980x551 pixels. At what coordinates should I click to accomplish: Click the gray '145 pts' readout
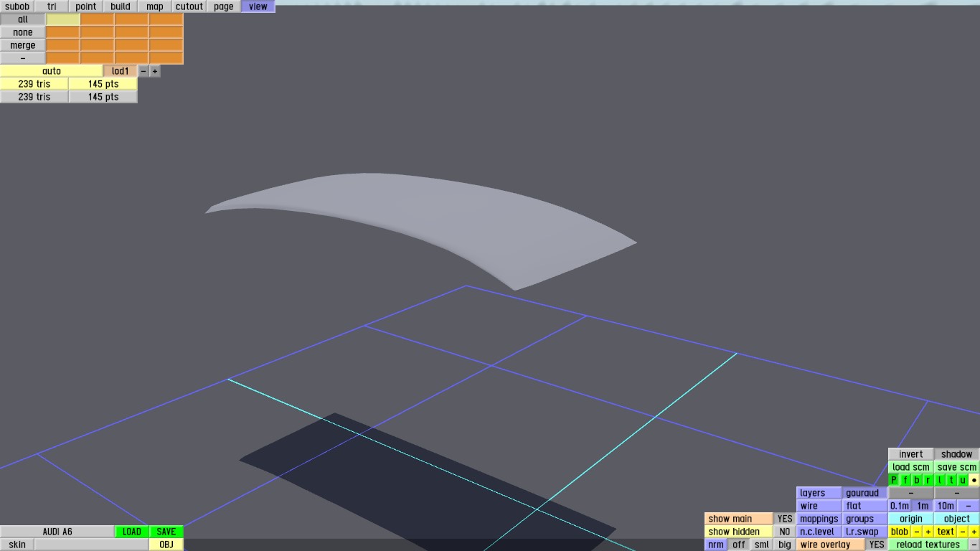click(103, 97)
